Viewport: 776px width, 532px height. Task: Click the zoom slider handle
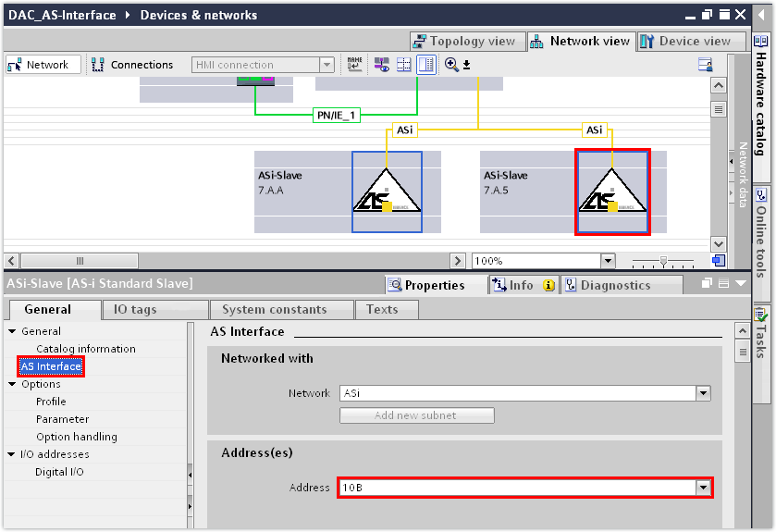click(x=662, y=261)
